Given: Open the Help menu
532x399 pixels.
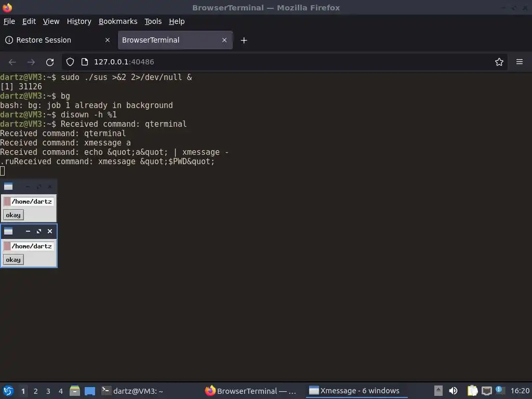Looking at the screenshot, I should [x=177, y=21].
